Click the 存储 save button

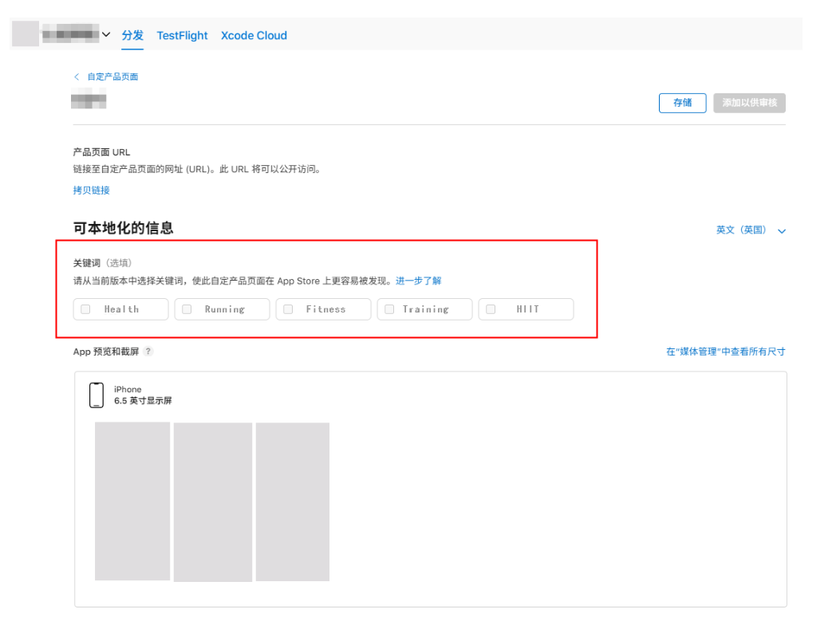tap(682, 103)
